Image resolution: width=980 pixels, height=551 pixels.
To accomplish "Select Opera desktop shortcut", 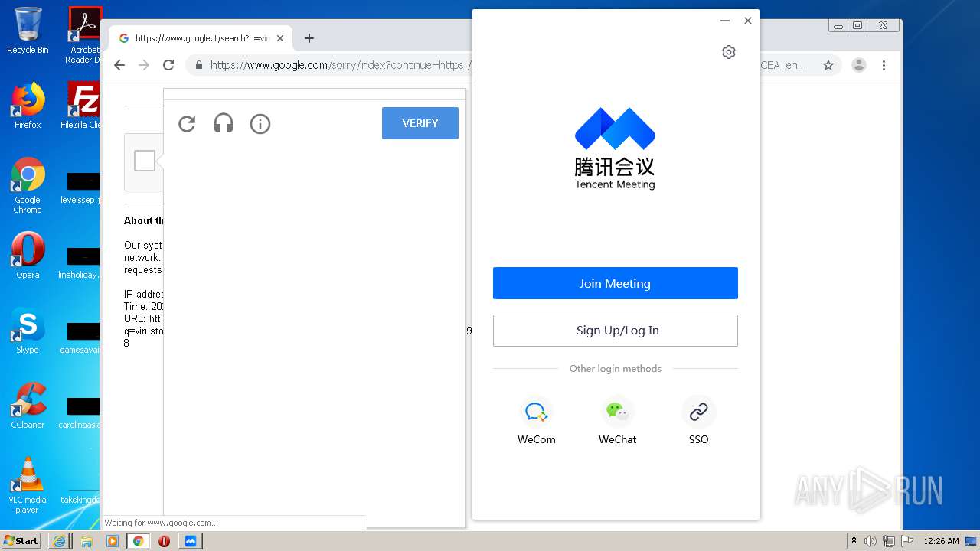I will (28, 256).
